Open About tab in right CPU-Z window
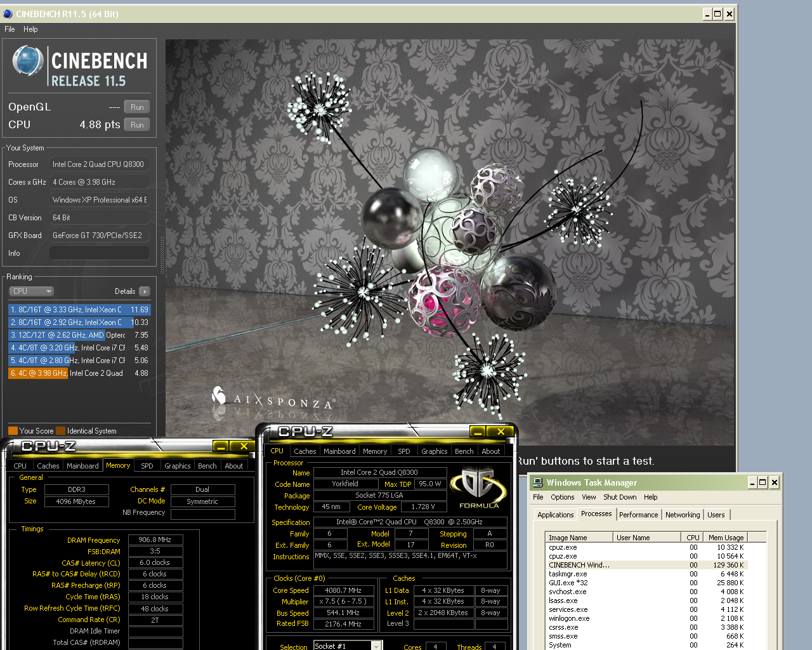The height and width of the screenshot is (650, 812). pyautogui.click(x=491, y=451)
